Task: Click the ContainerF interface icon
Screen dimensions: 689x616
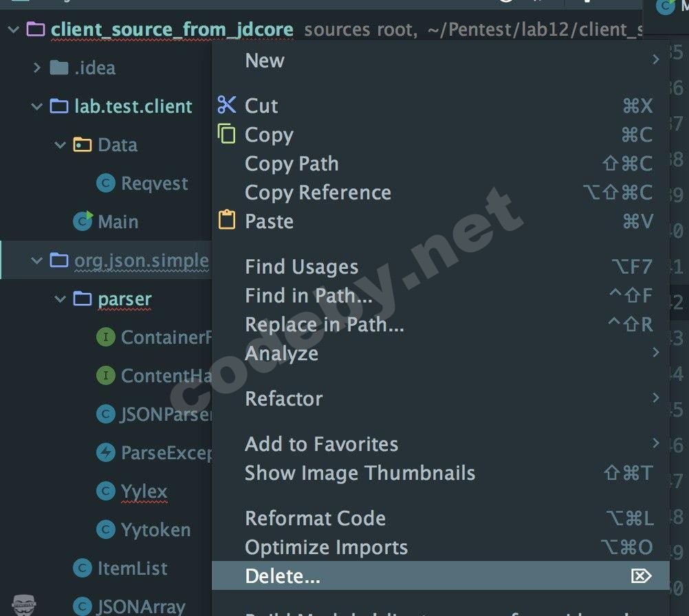Action: (x=105, y=337)
